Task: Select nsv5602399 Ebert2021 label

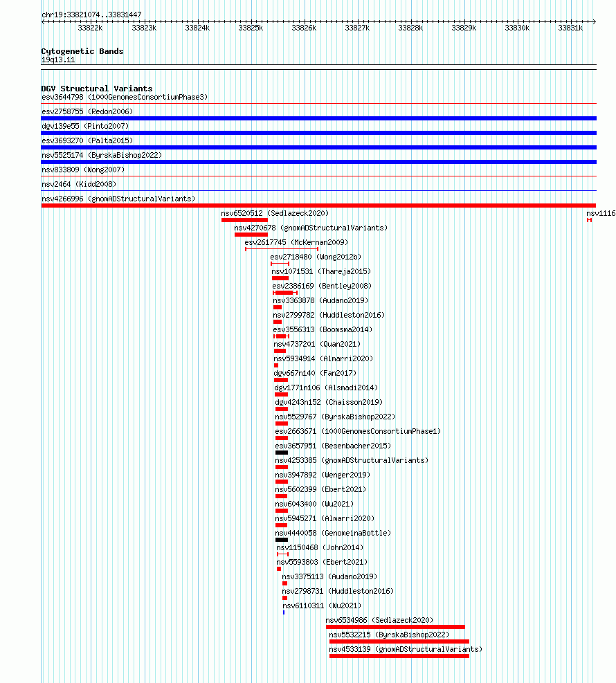Action: pyautogui.click(x=320, y=490)
